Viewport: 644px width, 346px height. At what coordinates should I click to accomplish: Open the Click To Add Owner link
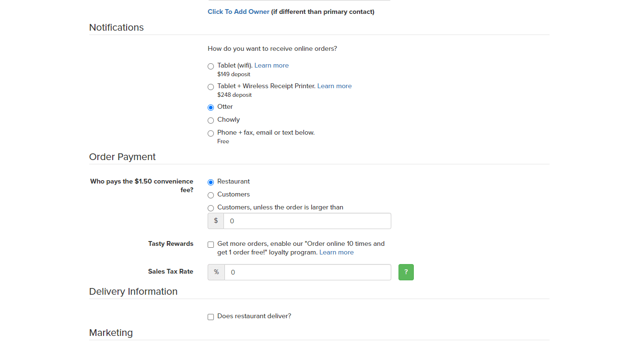[238, 12]
